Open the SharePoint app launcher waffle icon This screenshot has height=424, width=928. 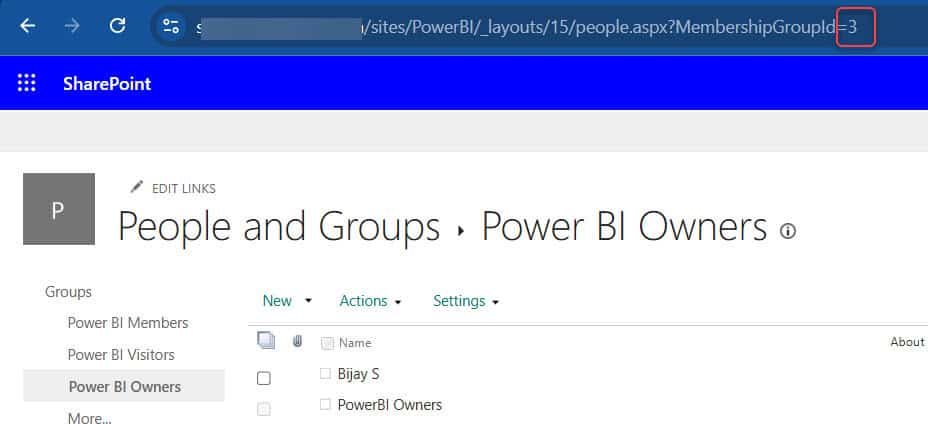coord(27,83)
